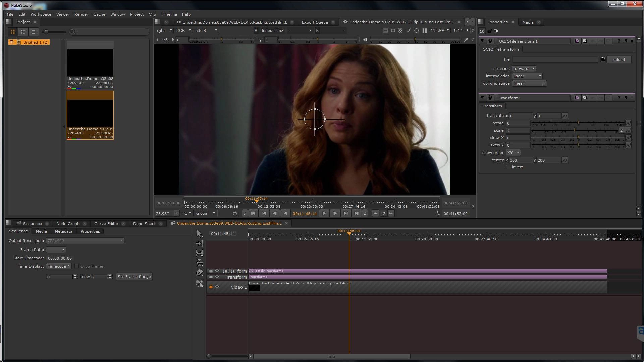
Task: Open the Render menu
Action: coord(81,14)
